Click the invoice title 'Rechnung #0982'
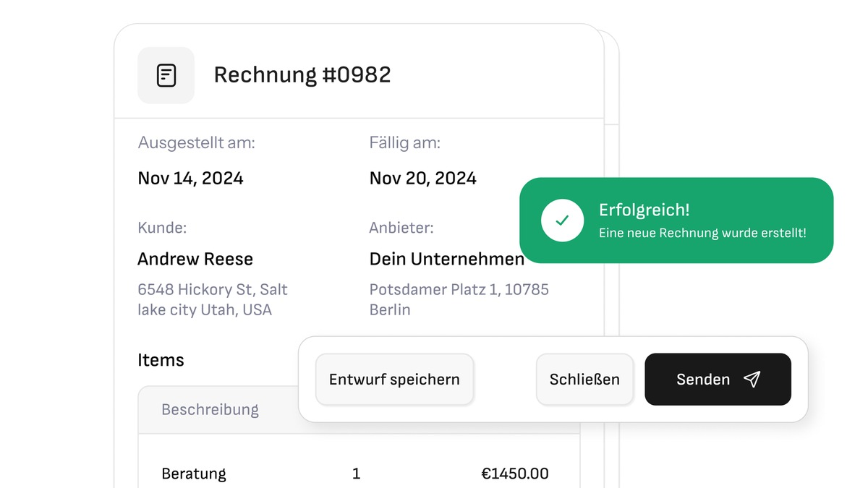Image resolution: width=868 pixels, height=488 pixels. point(302,74)
